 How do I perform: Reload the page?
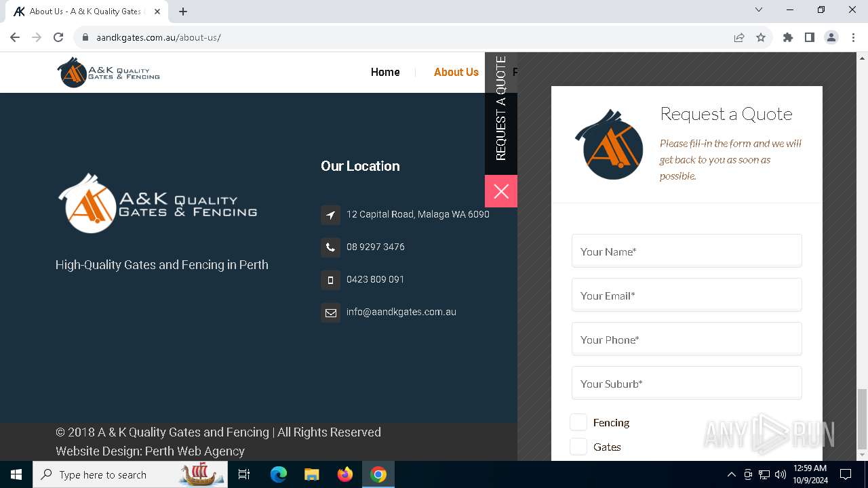point(58,37)
